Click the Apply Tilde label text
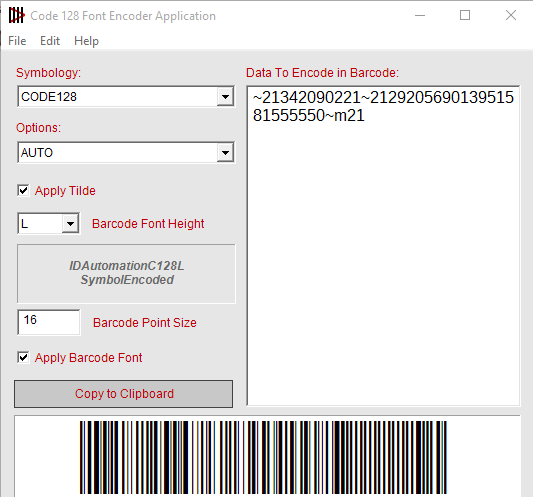 point(65,191)
